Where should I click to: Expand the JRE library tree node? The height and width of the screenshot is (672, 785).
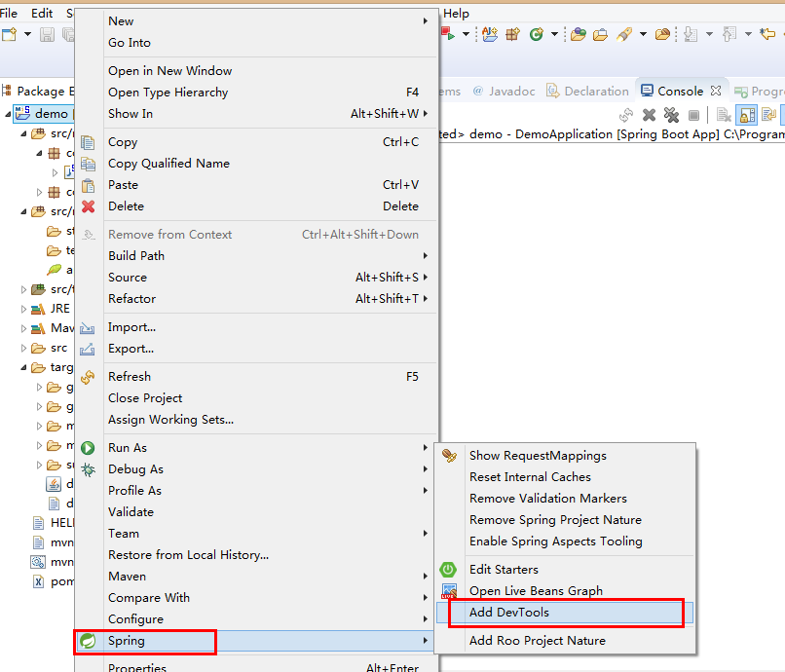(x=23, y=309)
